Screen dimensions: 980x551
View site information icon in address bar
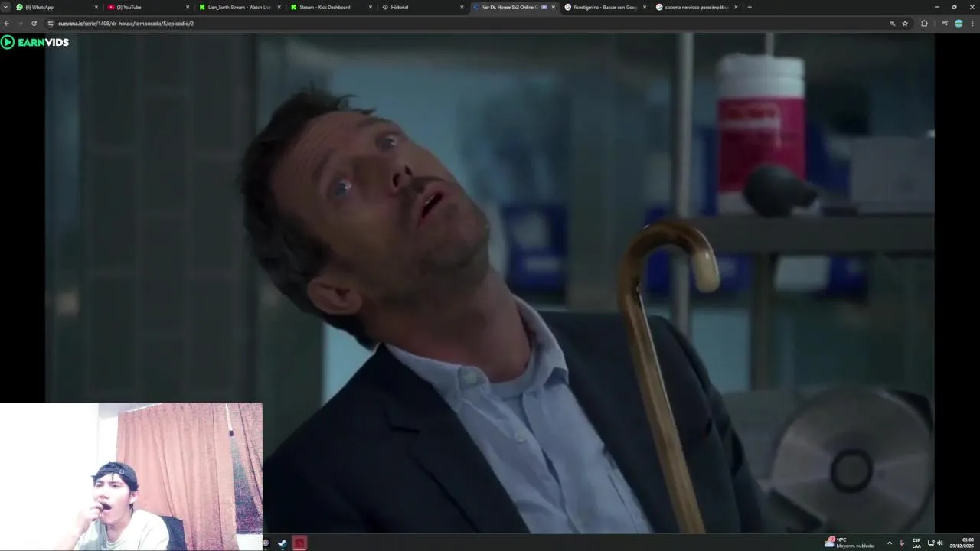[x=51, y=24]
